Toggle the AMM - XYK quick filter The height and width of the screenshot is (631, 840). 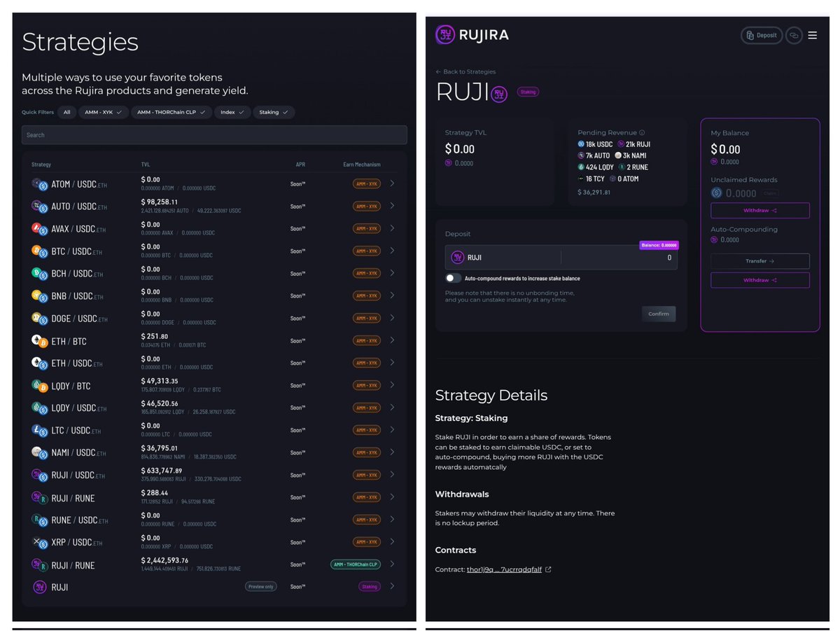tap(103, 112)
